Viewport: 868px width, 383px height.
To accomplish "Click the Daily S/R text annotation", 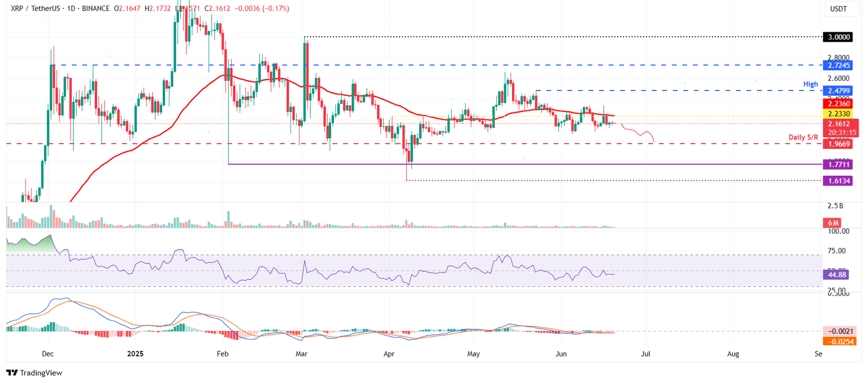I will coord(805,137).
